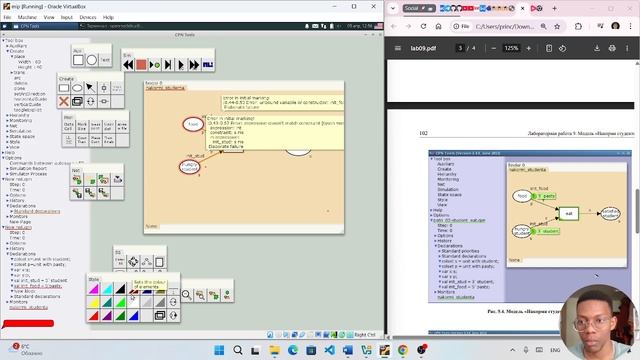Expand the Help tree node

click(4, 153)
